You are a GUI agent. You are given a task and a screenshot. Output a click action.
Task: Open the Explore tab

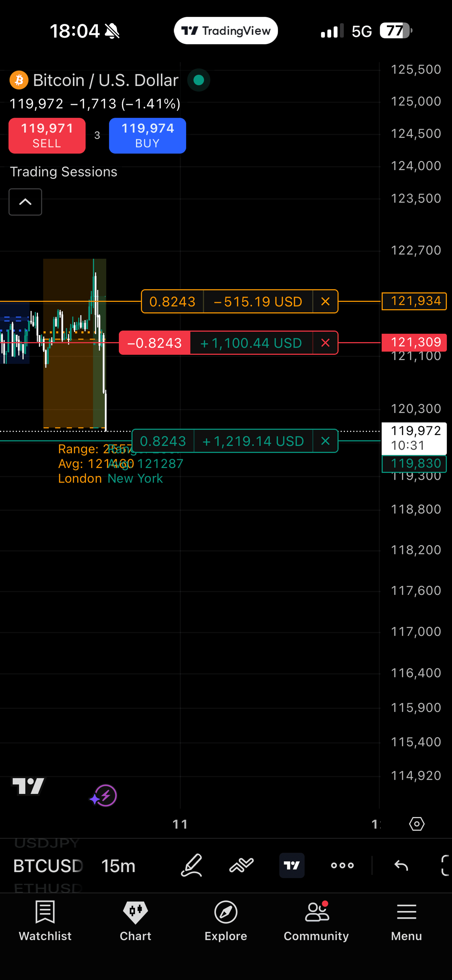[226, 921]
